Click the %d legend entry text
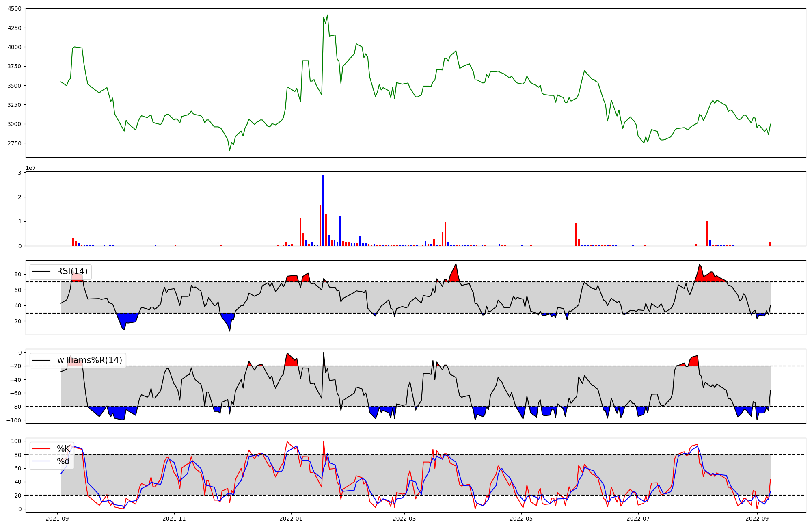The image size is (812, 528). (63, 461)
